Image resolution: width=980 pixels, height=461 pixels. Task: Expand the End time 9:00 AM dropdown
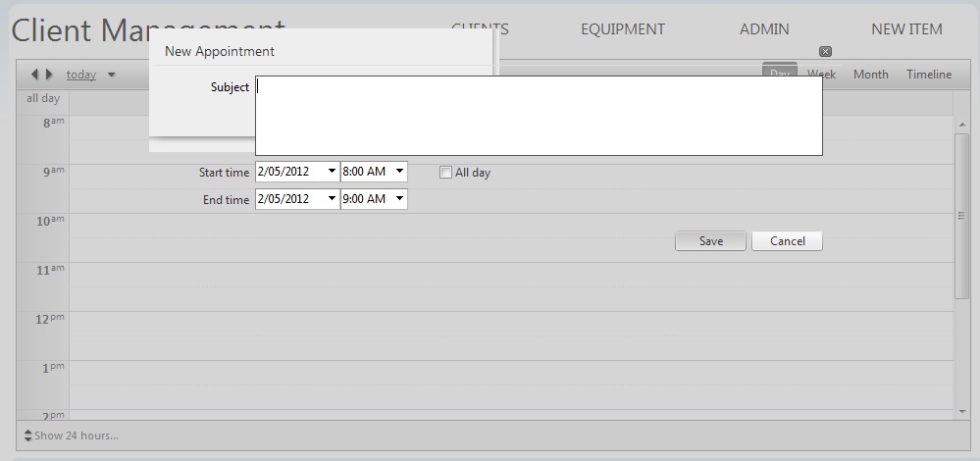pyautogui.click(x=399, y=199)
